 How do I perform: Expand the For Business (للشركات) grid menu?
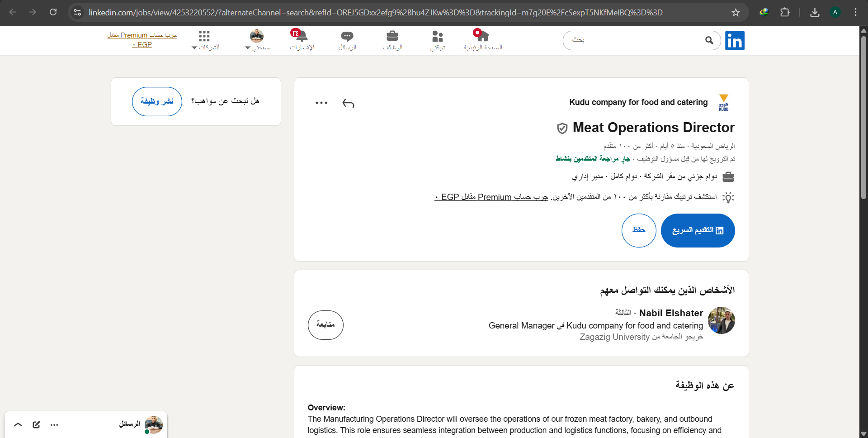click(205, 40)
